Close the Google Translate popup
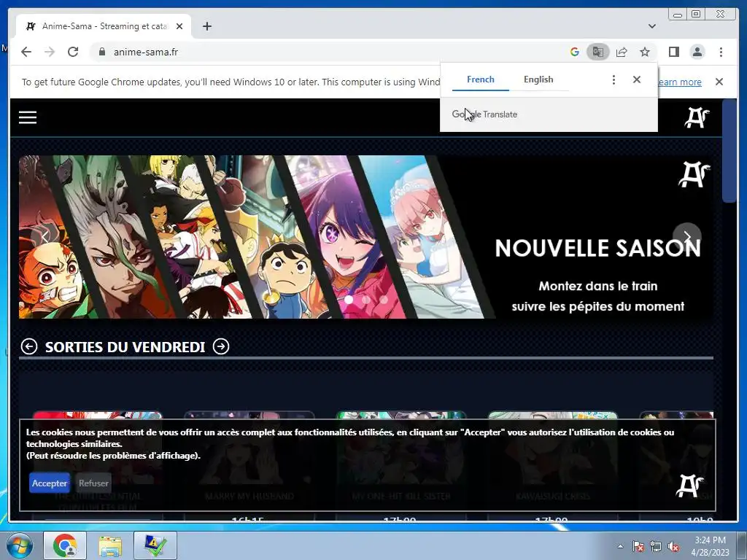The image size is (747, 560). (x=636, y=79)
